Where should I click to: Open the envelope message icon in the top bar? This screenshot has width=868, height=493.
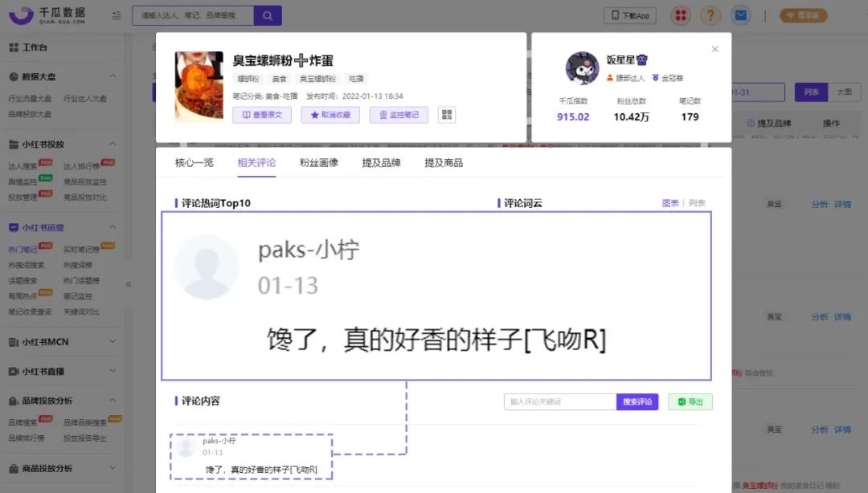click(x=740, y=14)
